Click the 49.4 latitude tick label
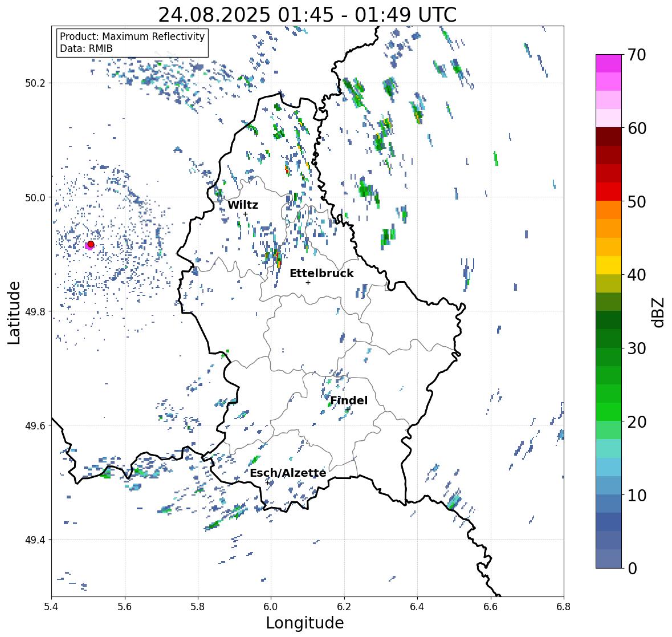Screen dimensions: 672x637 (35, 540)
